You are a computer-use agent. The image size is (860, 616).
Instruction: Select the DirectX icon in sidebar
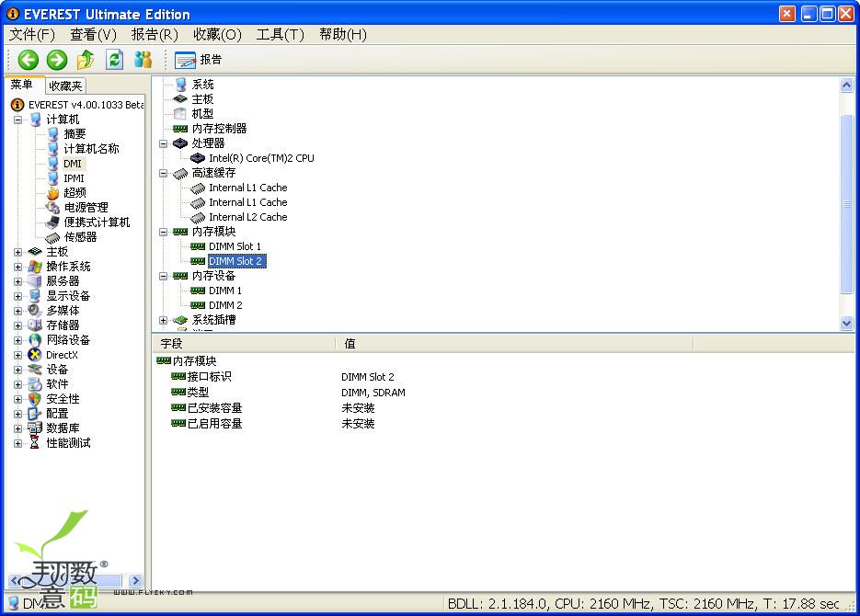(36, 355)
